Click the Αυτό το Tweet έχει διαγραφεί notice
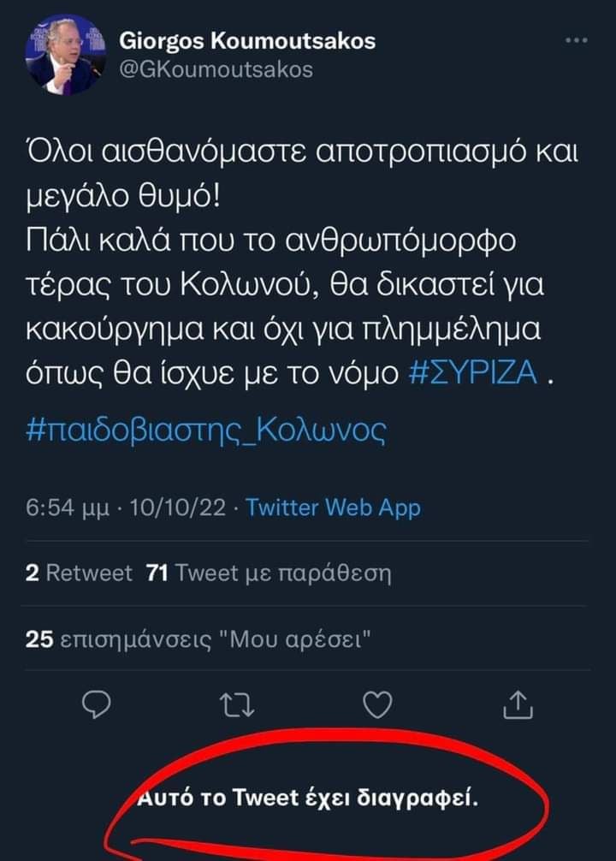The height and width of the screenshot is (861, 616). click(308, 798)
